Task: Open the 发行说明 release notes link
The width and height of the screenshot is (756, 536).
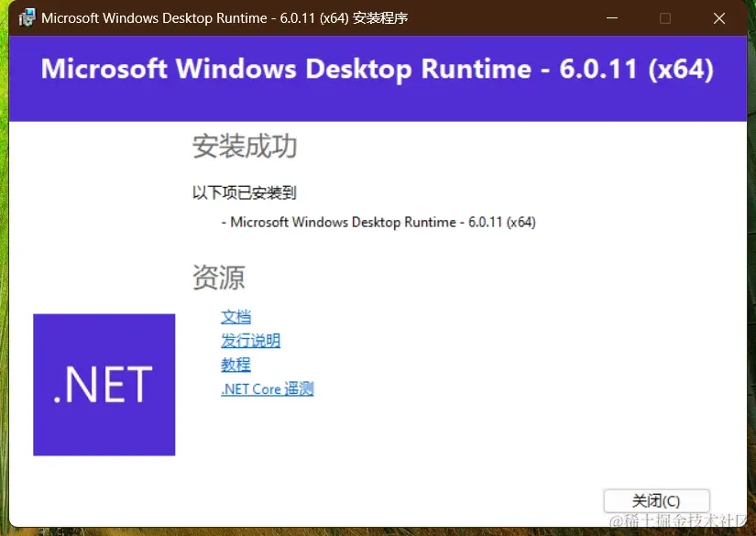Action: (x=251, y=341)
